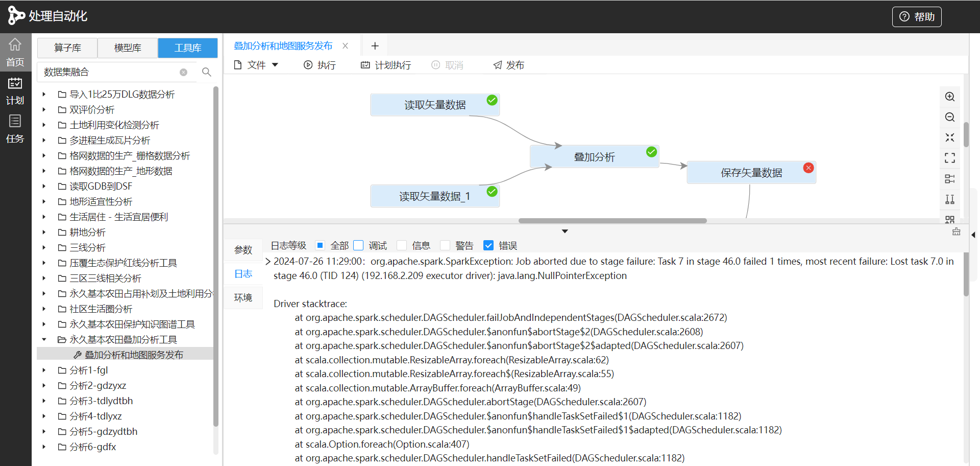Image resolution: width=980 pixels, height=466 pixels.
Task: Switch to the 工具库 tab
Action: pyautogui.click(x=188, y=48)
